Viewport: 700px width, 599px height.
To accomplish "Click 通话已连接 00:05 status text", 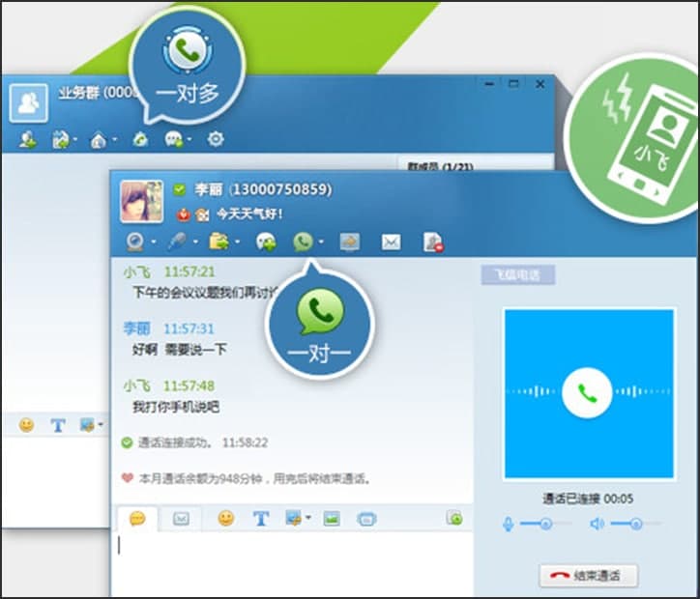I will click(x=588, y=499).
